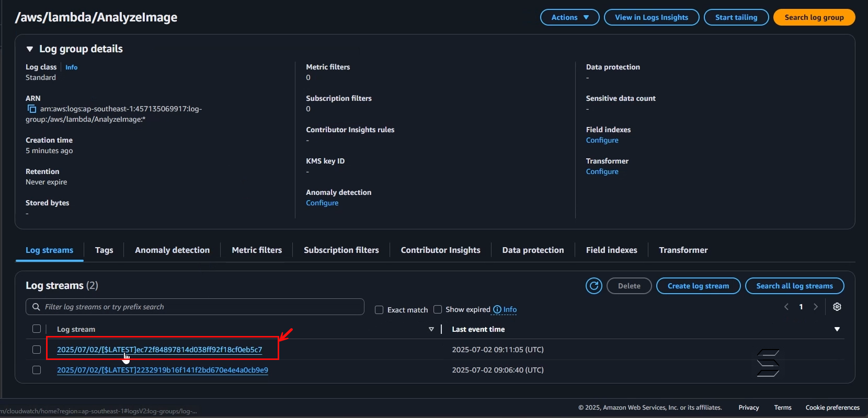Click View in Logs Insights button
Screen dimensions: 868x418
pyautogui.click(x=652, y=17)
